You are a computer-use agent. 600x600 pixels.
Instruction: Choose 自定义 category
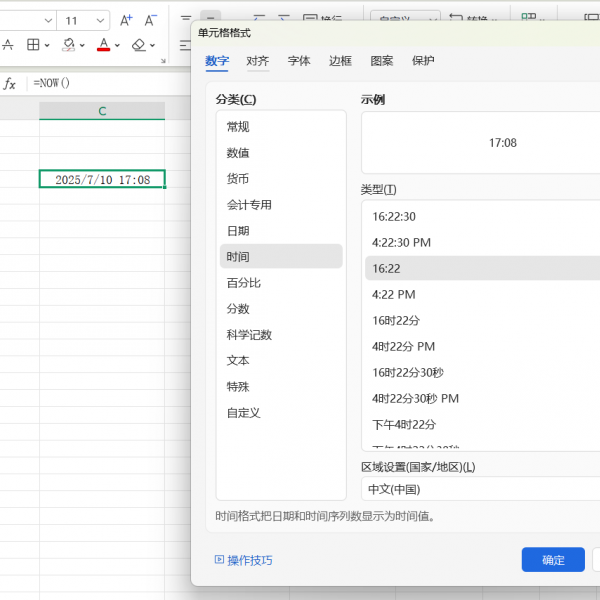tap(243, 413)
